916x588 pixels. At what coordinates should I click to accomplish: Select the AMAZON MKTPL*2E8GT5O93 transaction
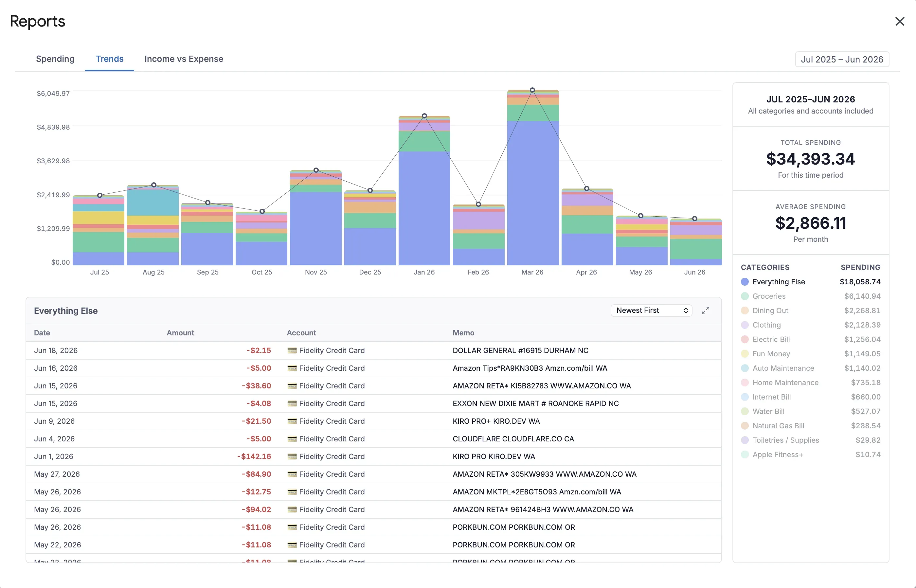coord(373,492)
